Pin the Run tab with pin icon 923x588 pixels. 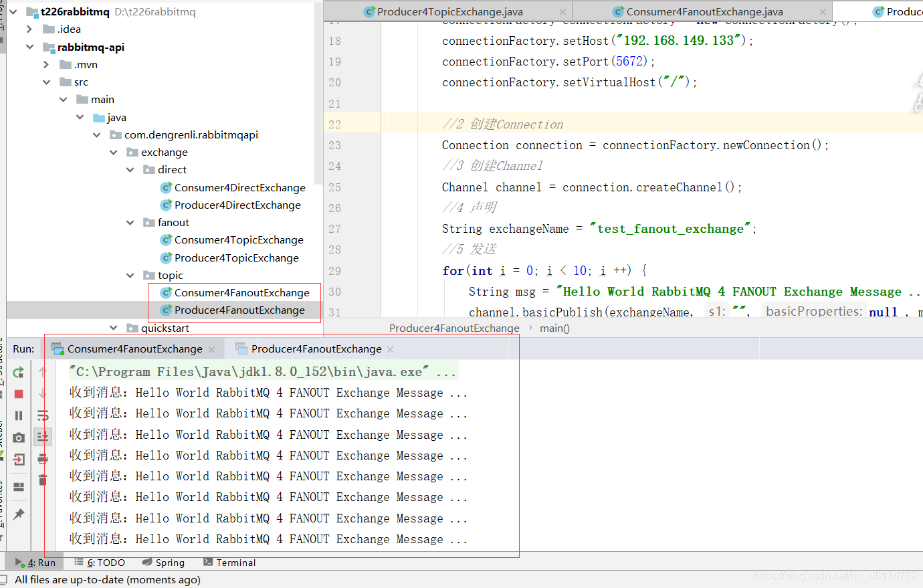click(x=19, y=514)
